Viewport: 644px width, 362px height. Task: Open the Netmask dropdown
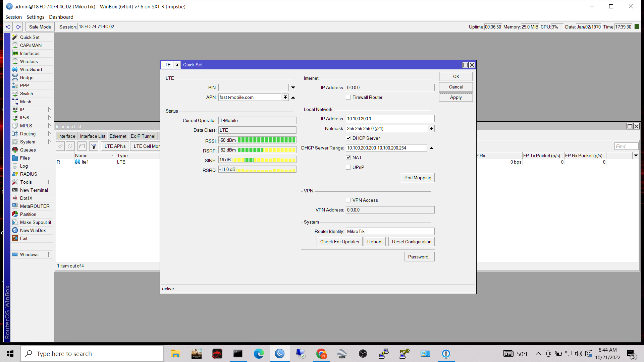coord(431,128)
